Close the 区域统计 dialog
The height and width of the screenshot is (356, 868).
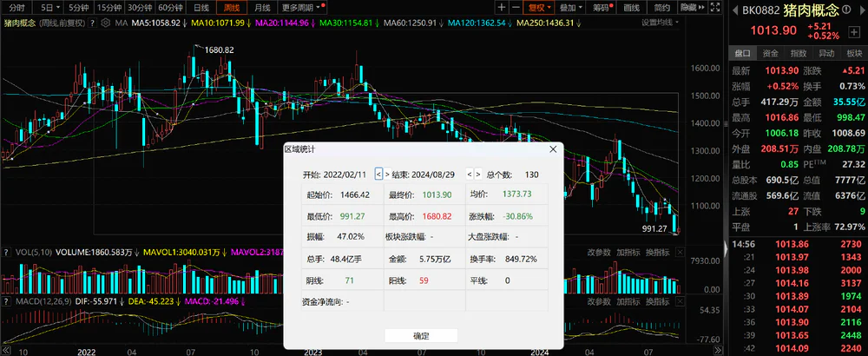pyautogui.click(x=552, y=149)
